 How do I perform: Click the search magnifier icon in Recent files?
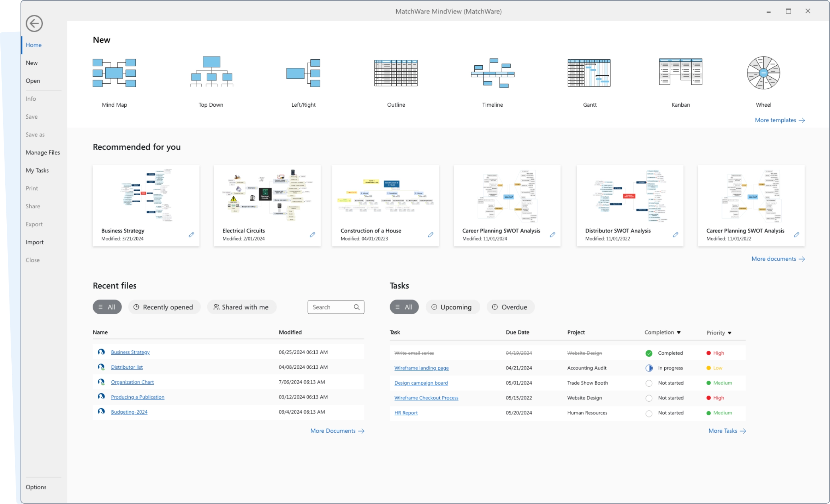356,307
